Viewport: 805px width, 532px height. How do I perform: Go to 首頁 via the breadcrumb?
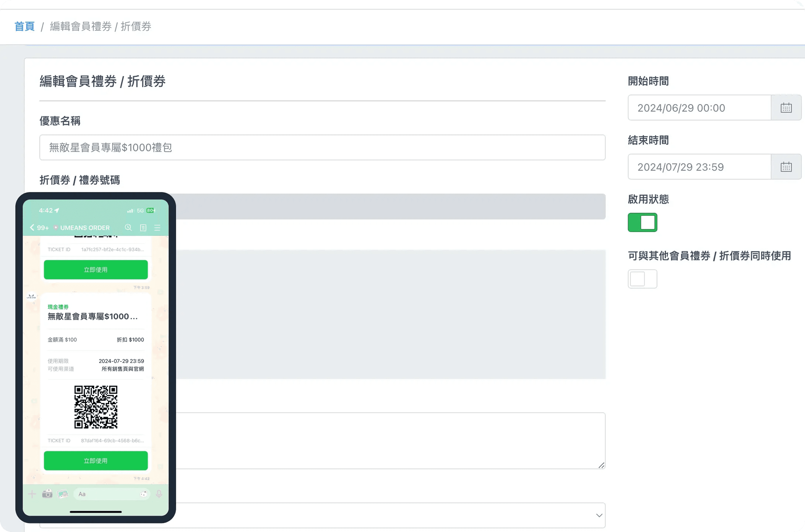[x=25, y=26]
